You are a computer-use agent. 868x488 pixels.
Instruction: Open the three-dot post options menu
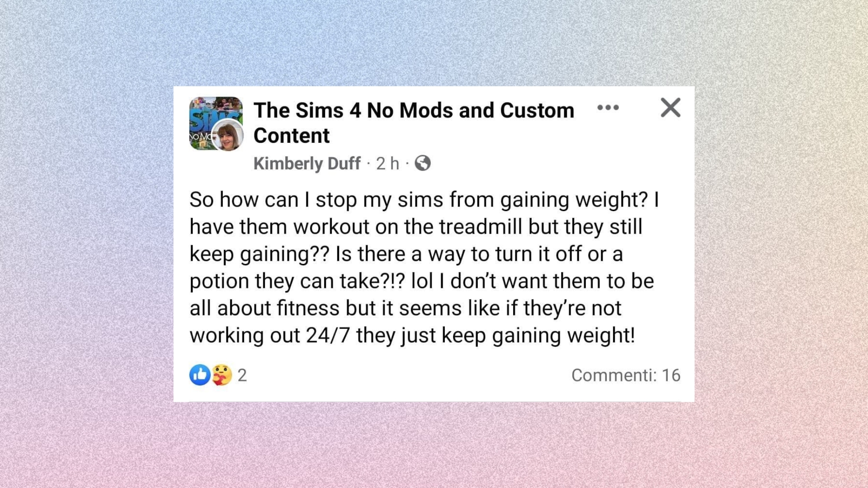[608, 108]
